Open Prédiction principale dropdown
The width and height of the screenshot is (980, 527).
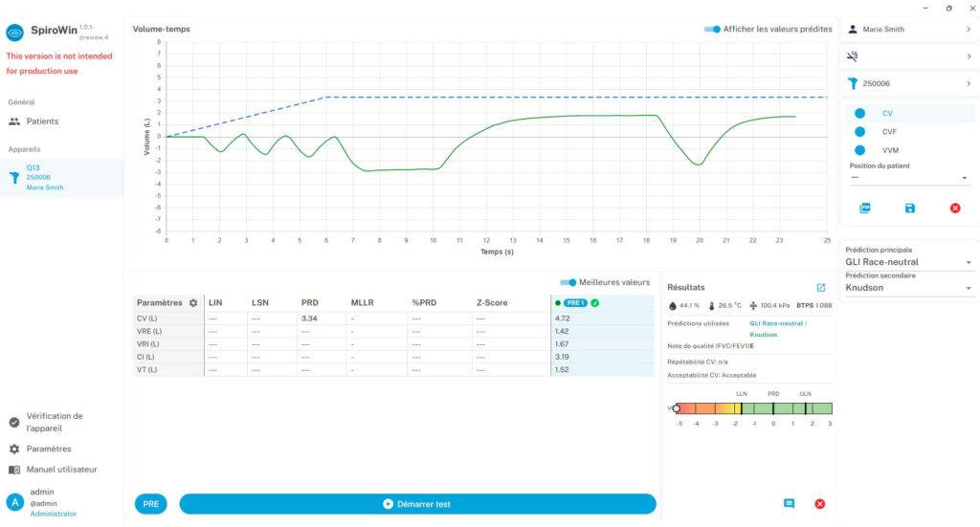tap(909, 262)
